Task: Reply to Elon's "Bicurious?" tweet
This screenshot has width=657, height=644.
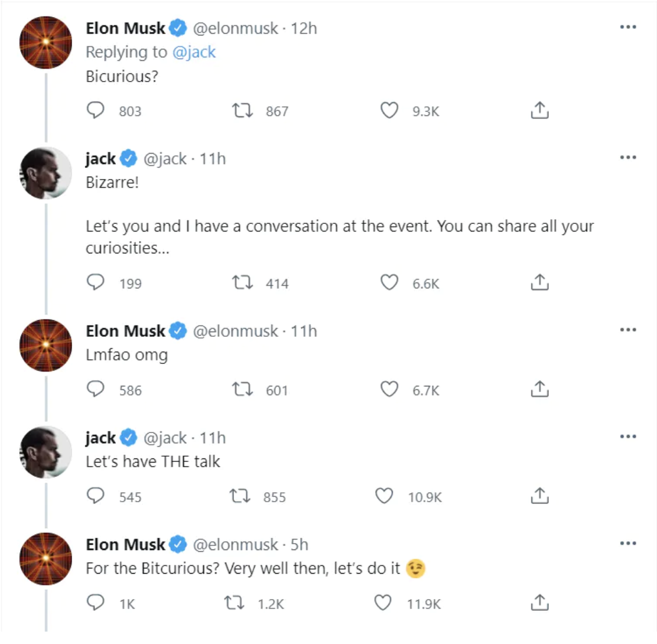Action: [96, 110]
